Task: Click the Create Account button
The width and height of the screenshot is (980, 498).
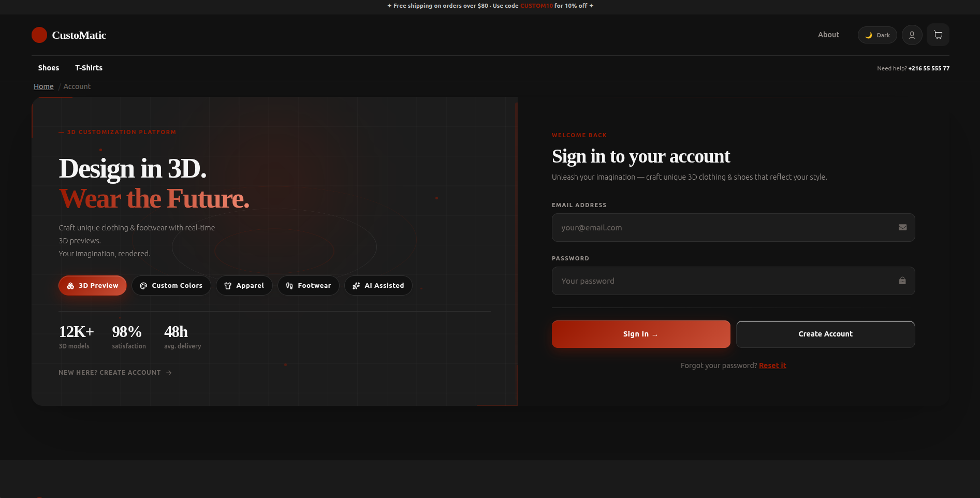Action: [x=825, y=334]
